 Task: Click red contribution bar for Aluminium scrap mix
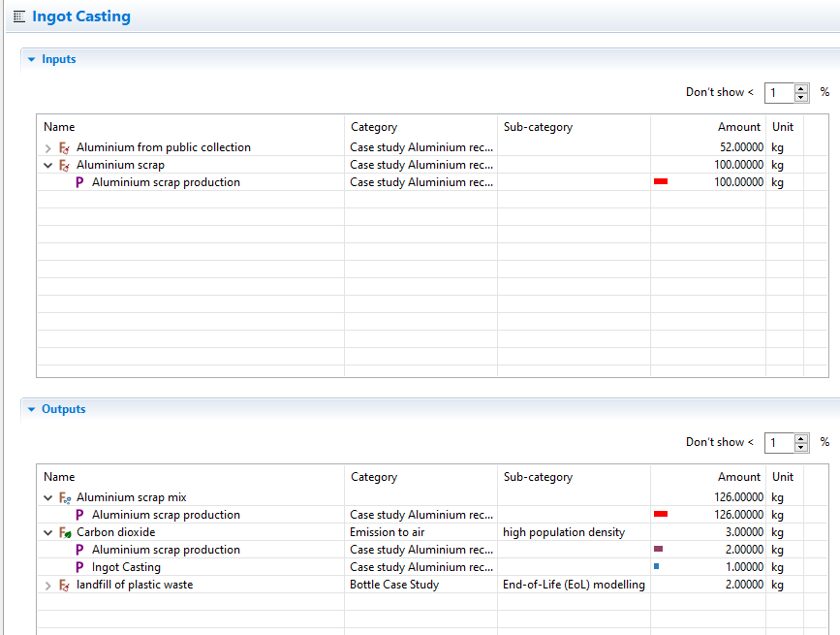(x=662, y=515)
